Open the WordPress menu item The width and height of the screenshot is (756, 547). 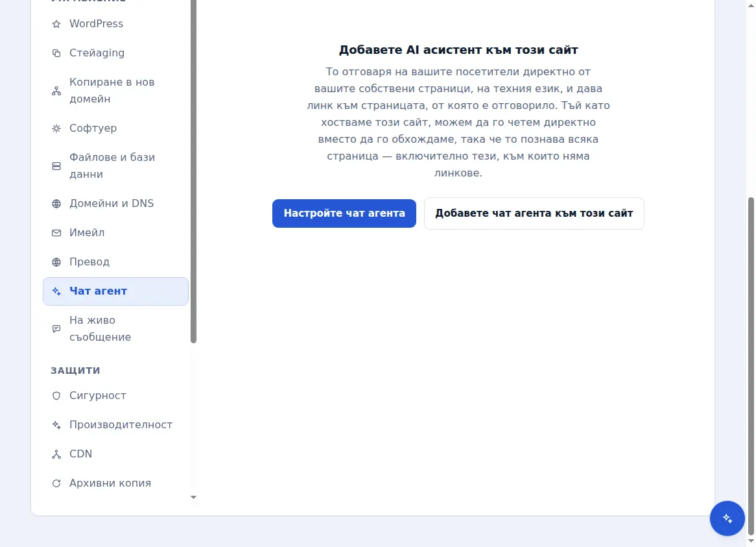tap(115, 23)
